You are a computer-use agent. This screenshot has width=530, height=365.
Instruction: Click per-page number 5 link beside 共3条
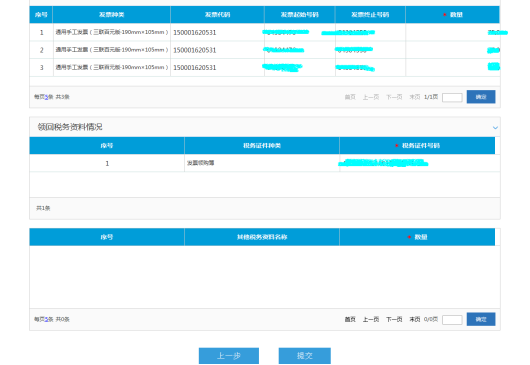(46, 97)
